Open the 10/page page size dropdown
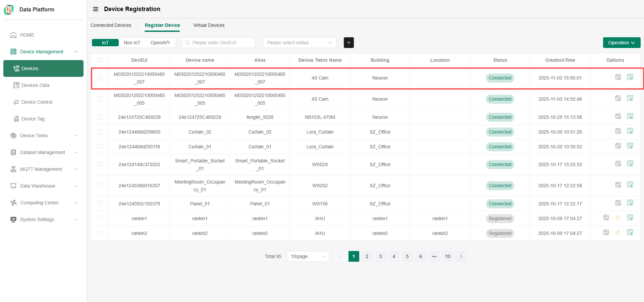This screenshot has height=302, width=644. point(308,256)
